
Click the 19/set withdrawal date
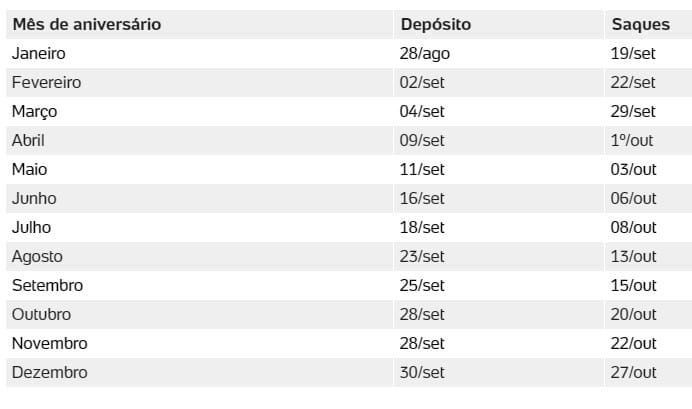pyautogui.click(x=633, y=53)
